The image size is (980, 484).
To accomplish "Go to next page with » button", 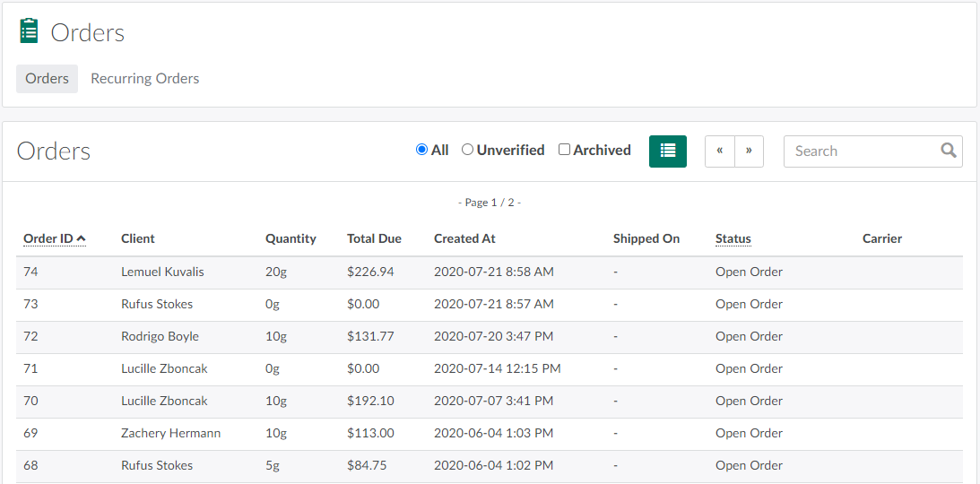I will click(749, 151).
